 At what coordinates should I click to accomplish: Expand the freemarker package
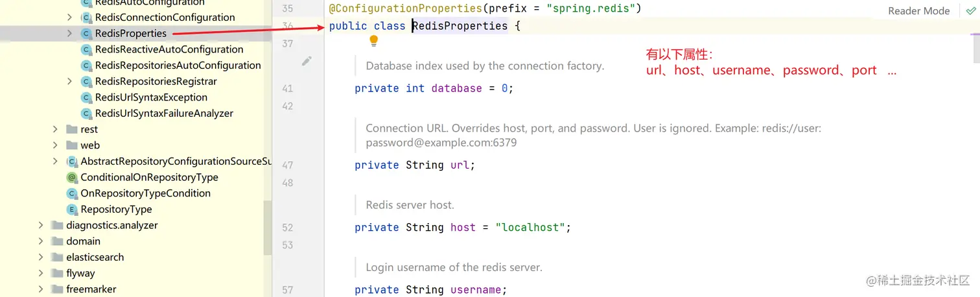click(41, 289)
